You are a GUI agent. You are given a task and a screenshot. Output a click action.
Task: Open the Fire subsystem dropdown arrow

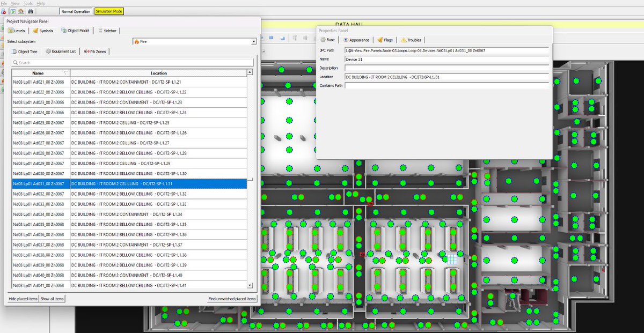pos(254,41)
